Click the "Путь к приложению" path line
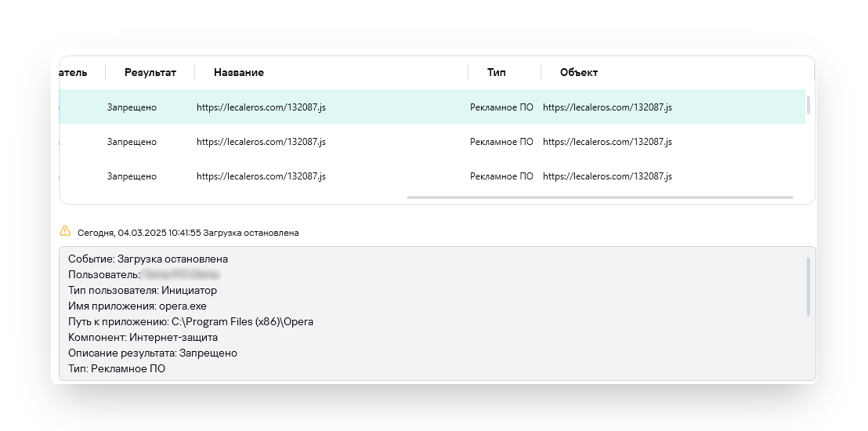The height and width of the screenshot is (431, 868). coord(190,321)
